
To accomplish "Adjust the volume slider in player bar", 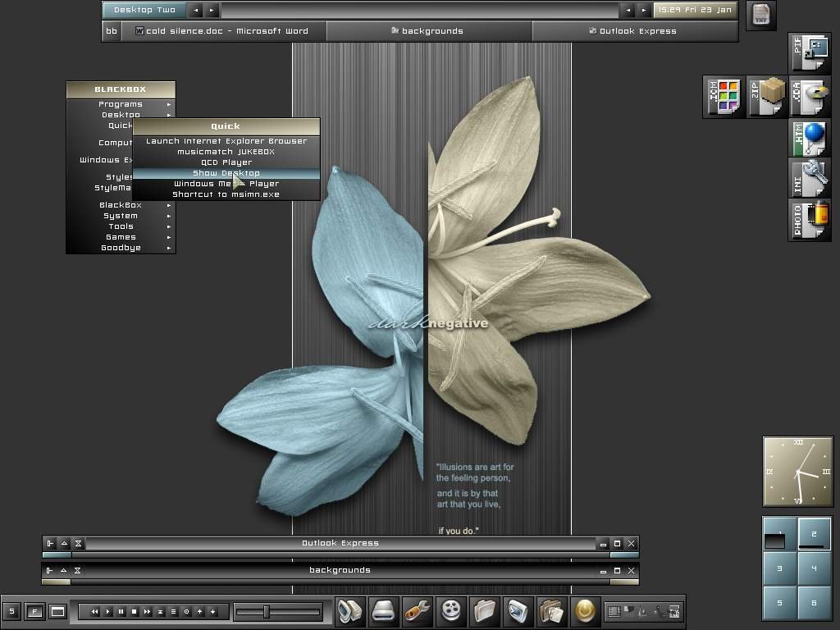I will click(x=266, y=611).
